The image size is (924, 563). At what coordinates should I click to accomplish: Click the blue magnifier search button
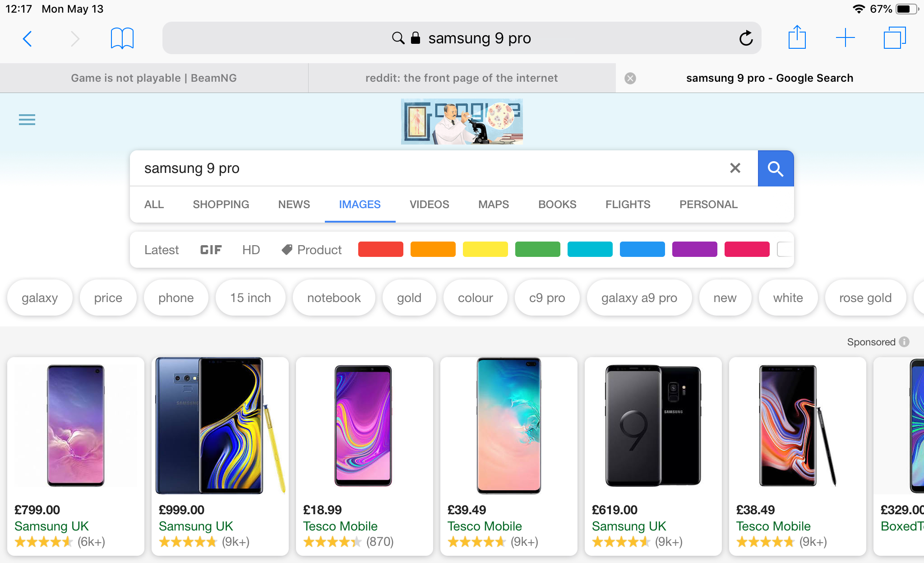tap(776, 168)
